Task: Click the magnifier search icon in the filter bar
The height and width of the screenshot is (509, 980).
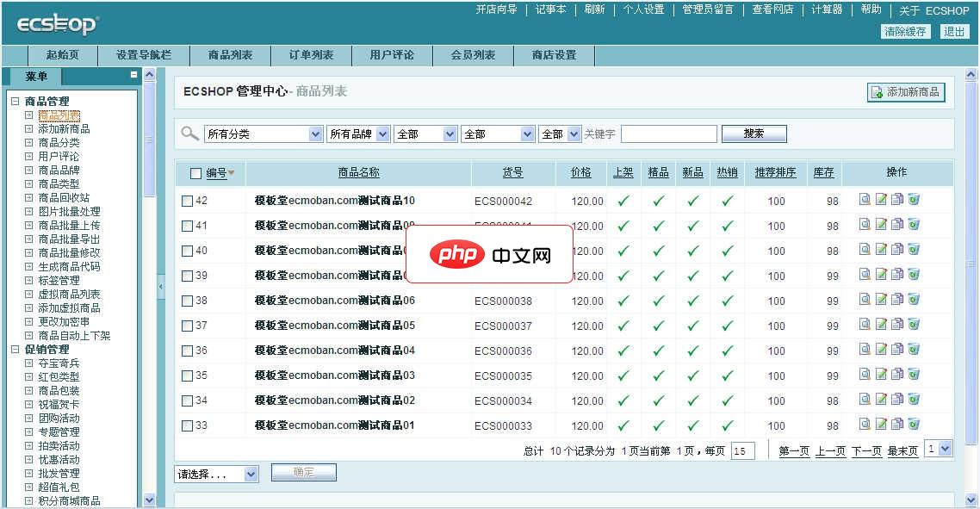Action: (189, 133)
